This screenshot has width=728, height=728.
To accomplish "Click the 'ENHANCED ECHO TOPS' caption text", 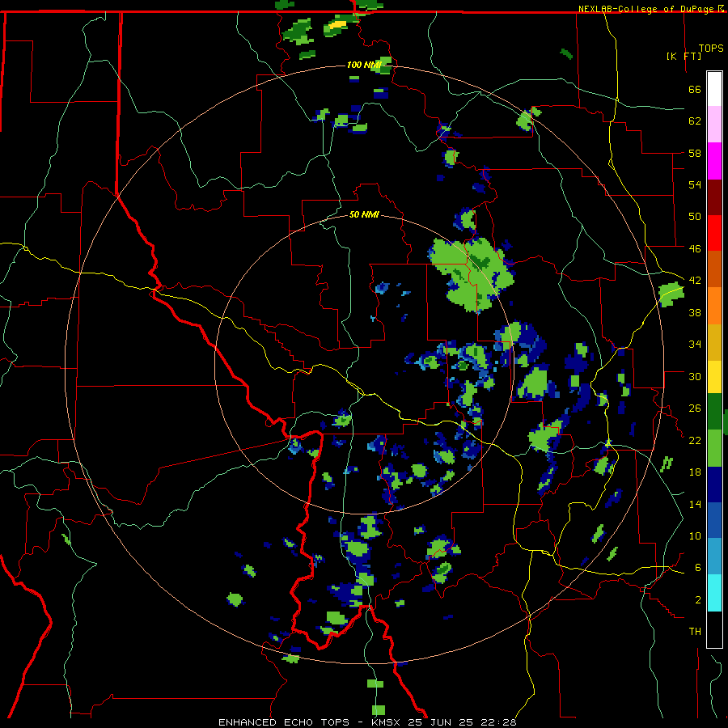I will pyautogui.click(x=284, y=722).
